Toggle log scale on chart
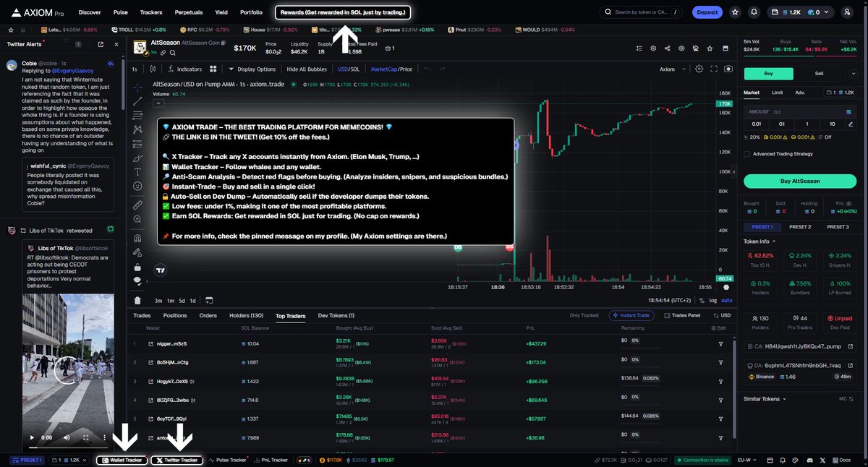The image size is (868, 467). coord(714,301)
